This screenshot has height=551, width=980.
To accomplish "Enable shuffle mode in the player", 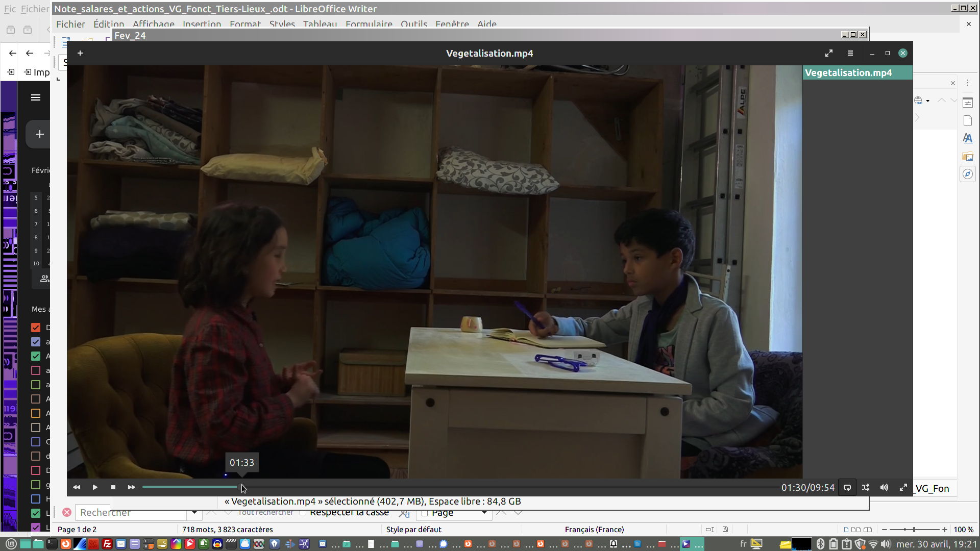I will (866, 488).
